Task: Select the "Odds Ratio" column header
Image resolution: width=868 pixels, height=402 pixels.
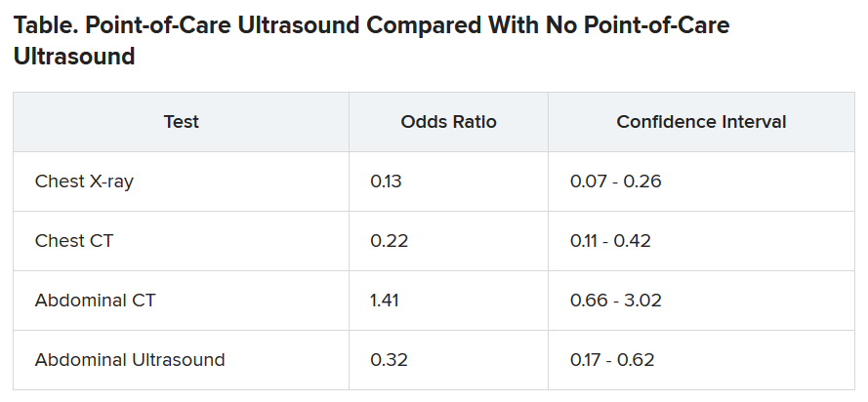Action: (448, 122)
